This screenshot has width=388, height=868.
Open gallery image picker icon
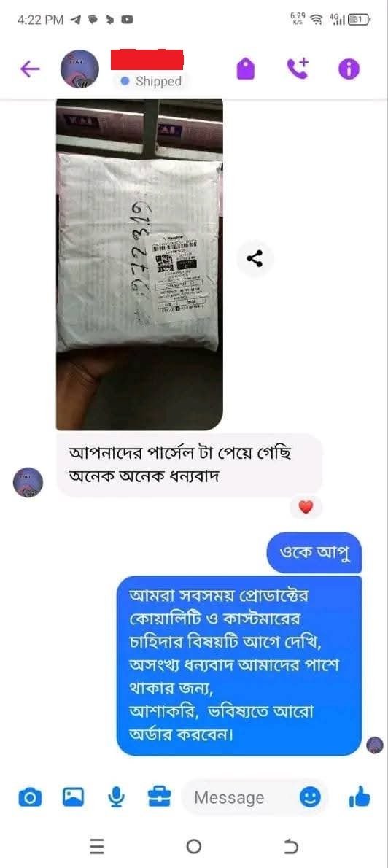click(x=73, y=797)
